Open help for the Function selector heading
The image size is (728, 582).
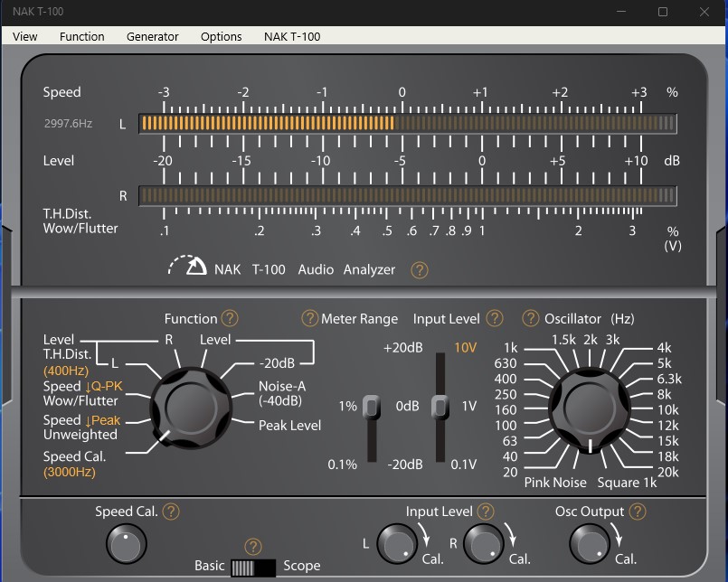tap(230, 318)
